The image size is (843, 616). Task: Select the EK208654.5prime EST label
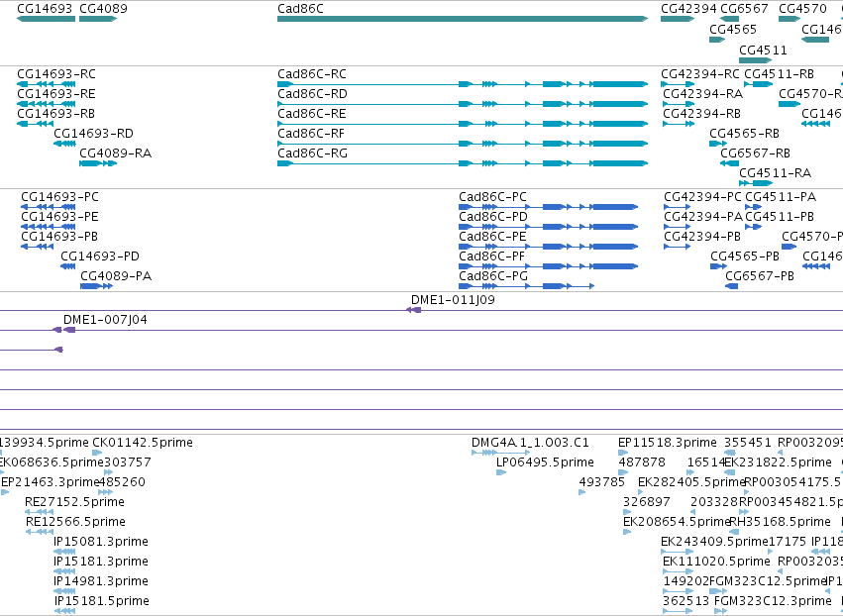pos(677,522)
